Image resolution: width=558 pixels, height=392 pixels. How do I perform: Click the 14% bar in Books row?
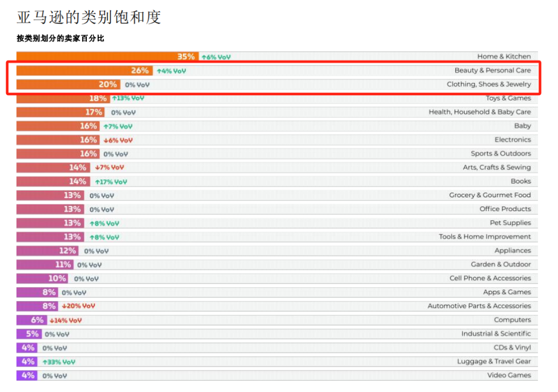point(53,181)
